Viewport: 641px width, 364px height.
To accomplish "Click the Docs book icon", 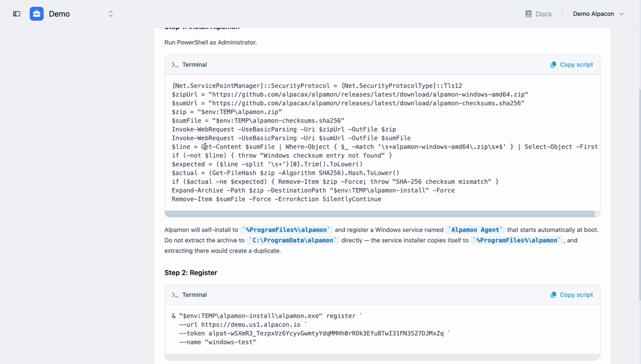I will coord(528,14).
